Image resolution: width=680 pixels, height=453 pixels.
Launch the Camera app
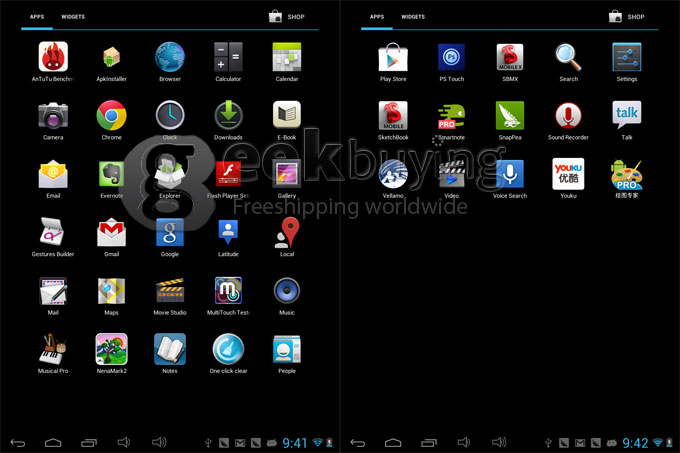[53, 115]
